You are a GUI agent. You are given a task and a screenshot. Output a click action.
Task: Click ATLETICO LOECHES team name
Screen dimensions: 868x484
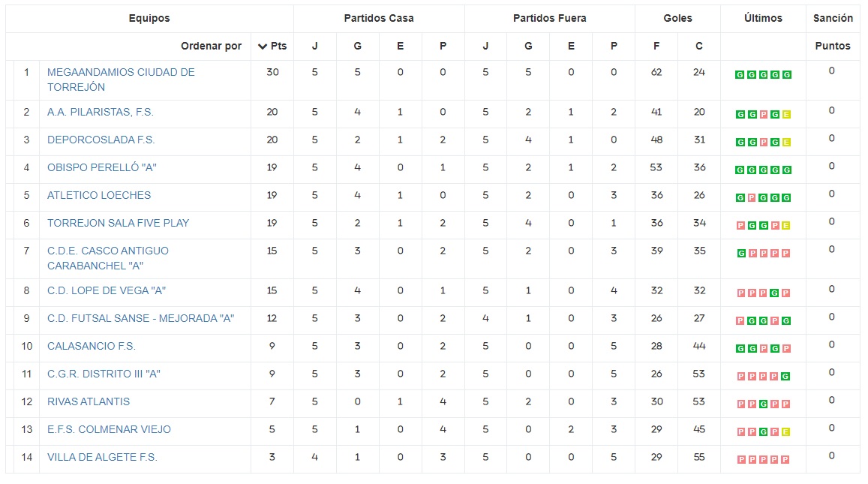click(x=99, y=195)
